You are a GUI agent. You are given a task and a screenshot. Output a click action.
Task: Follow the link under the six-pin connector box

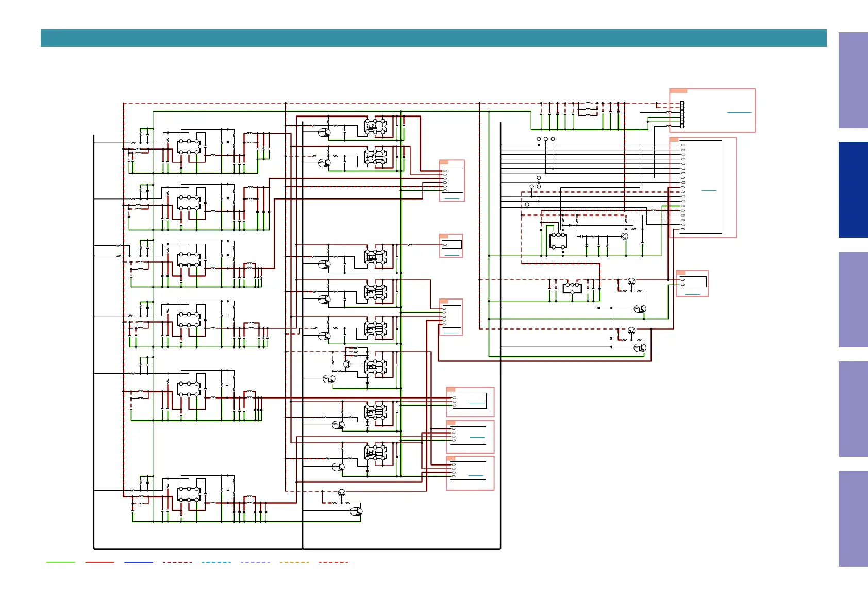452,198
